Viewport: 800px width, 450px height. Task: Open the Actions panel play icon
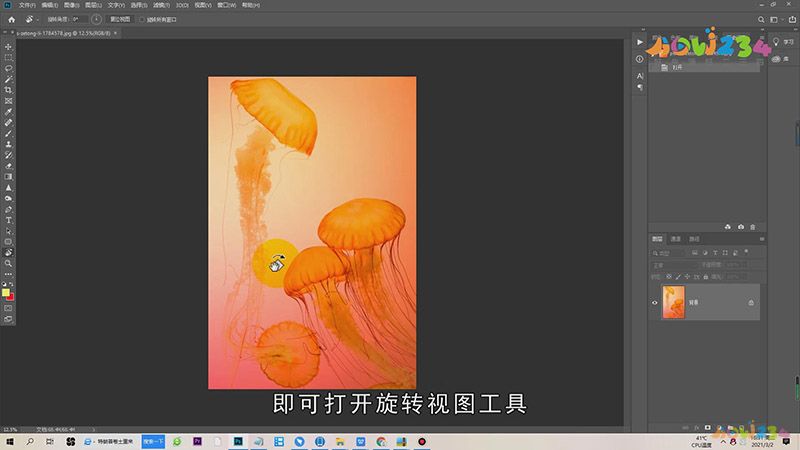640,42
